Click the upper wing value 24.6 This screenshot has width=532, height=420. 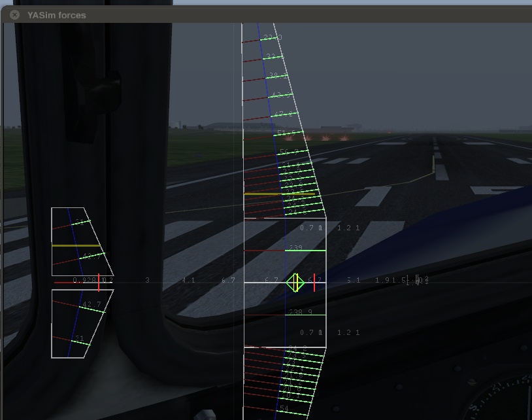(297, 212)
